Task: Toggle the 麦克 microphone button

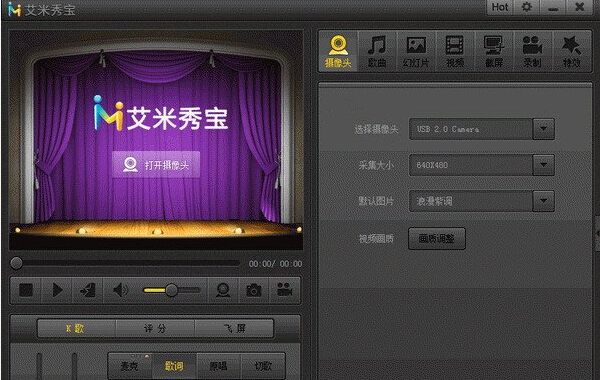Action: point(130,366)
